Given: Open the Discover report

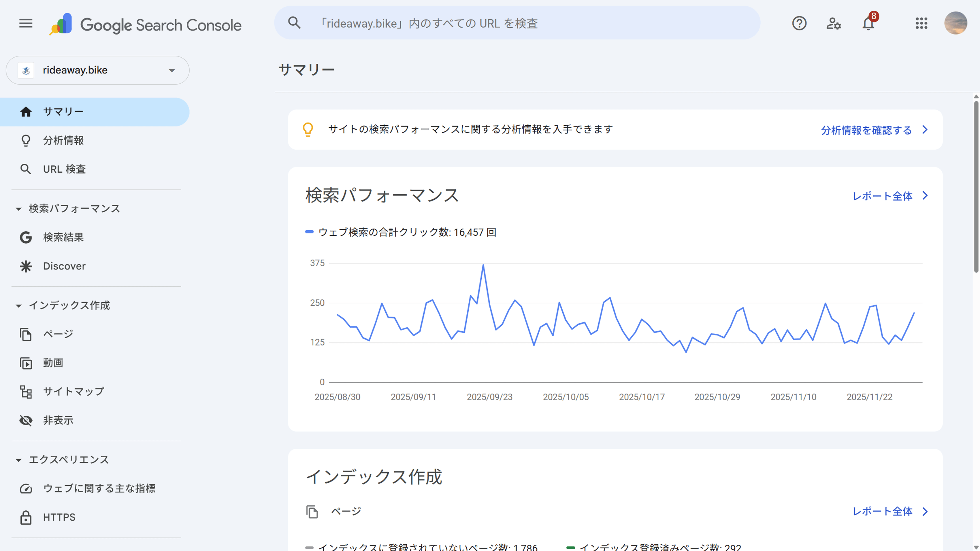Looking at the screenshot, I should click(64, 266).
